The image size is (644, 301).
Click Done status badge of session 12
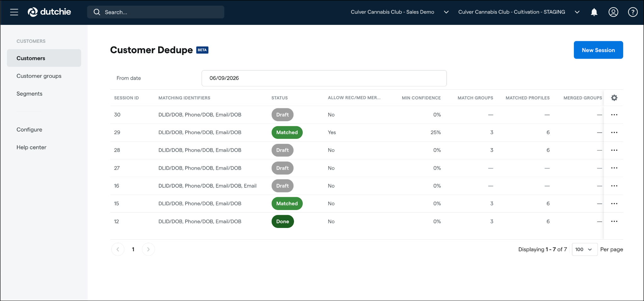pos(282,221)
